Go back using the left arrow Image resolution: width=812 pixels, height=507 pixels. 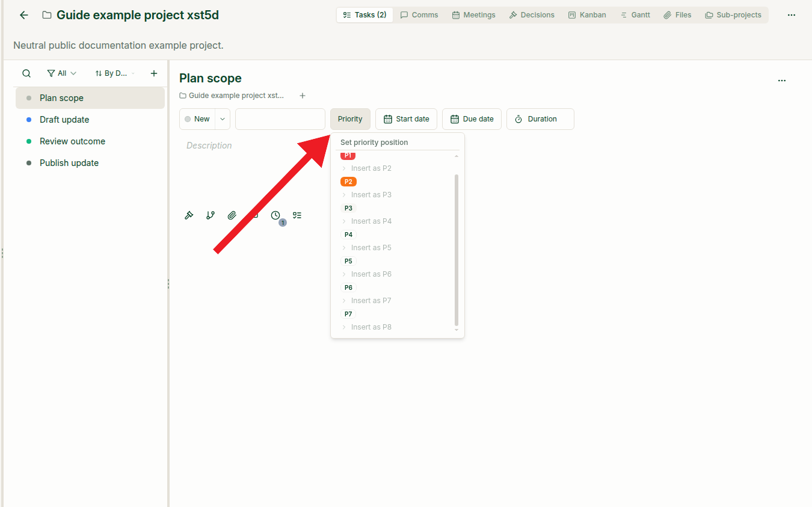[24, 15]
